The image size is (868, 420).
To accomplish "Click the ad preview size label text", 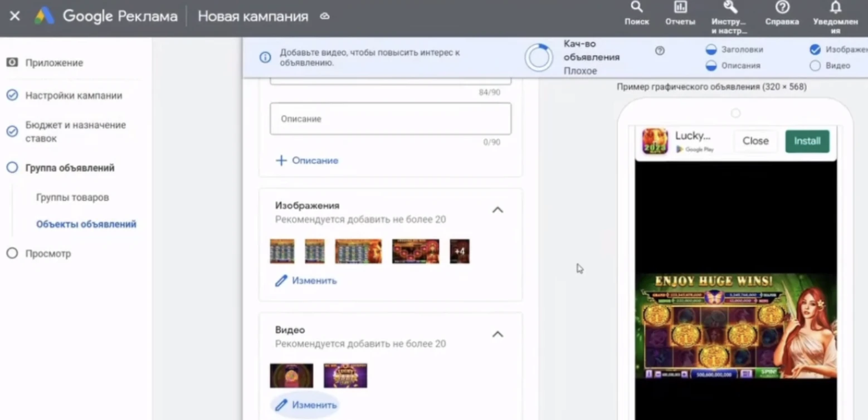I will 711,87.
